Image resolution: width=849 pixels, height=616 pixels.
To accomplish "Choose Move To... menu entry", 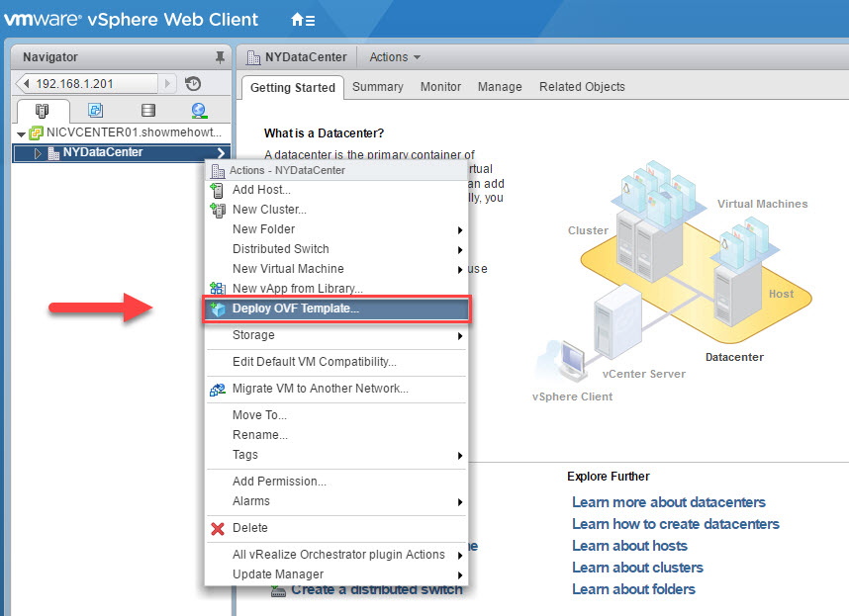I will [335, 415].
